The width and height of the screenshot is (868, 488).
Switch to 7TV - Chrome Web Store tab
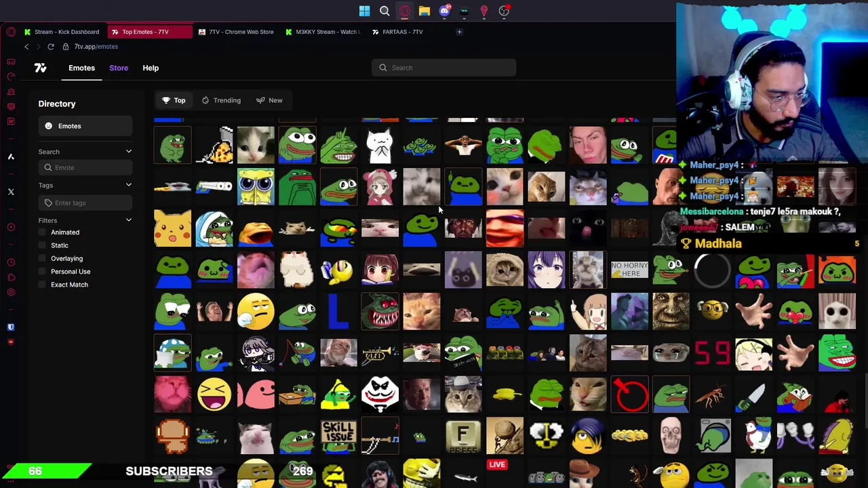click(x=236, y=32)
